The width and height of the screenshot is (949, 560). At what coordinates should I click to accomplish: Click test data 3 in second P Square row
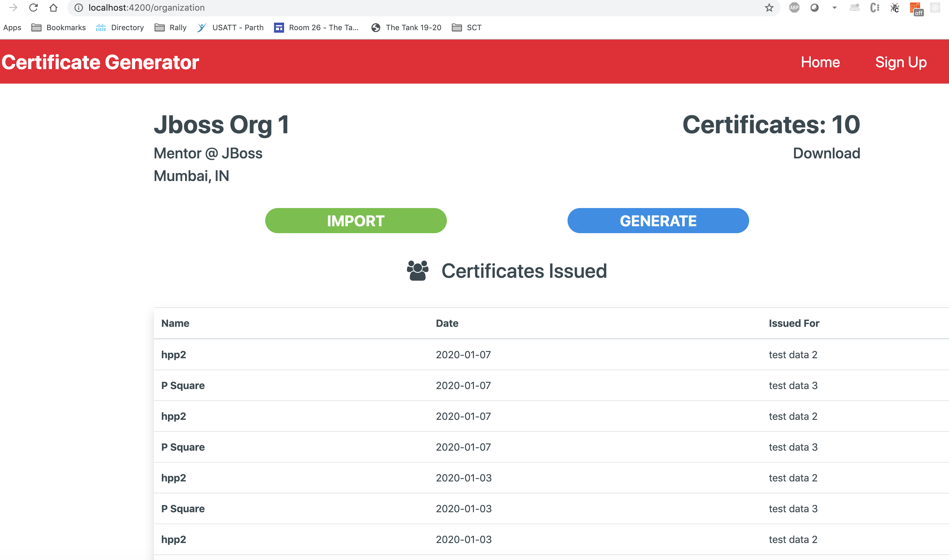(793, 447)
